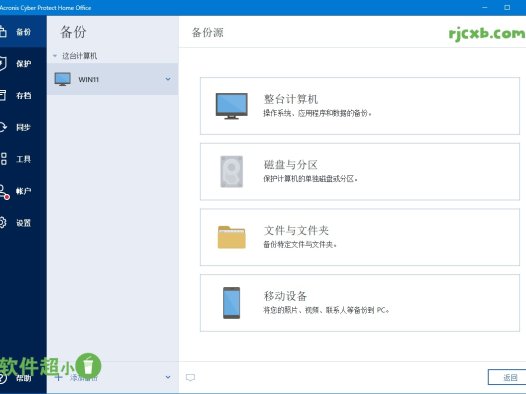Click the yellow folder icon
The image size is (526, 394).
(231, 237)
